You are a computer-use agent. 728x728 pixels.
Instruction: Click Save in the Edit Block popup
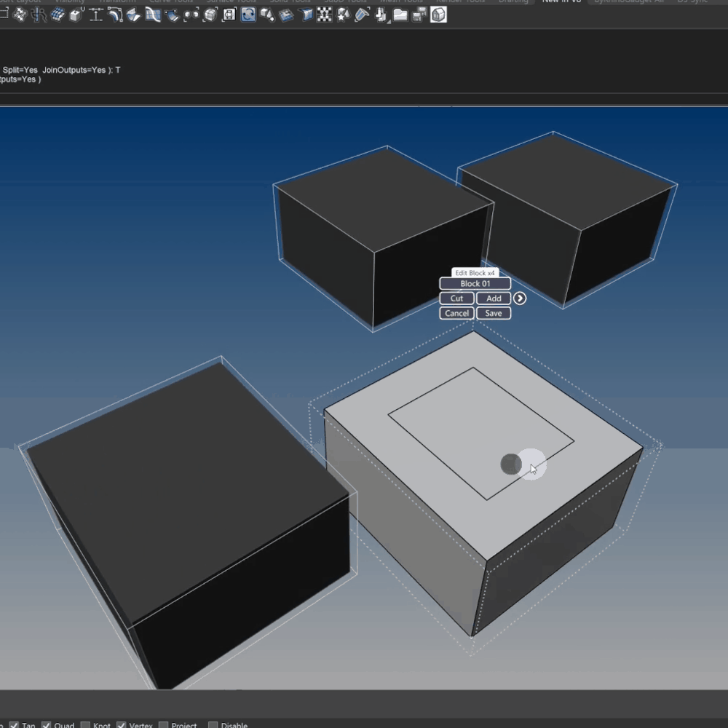coord(494,313)
